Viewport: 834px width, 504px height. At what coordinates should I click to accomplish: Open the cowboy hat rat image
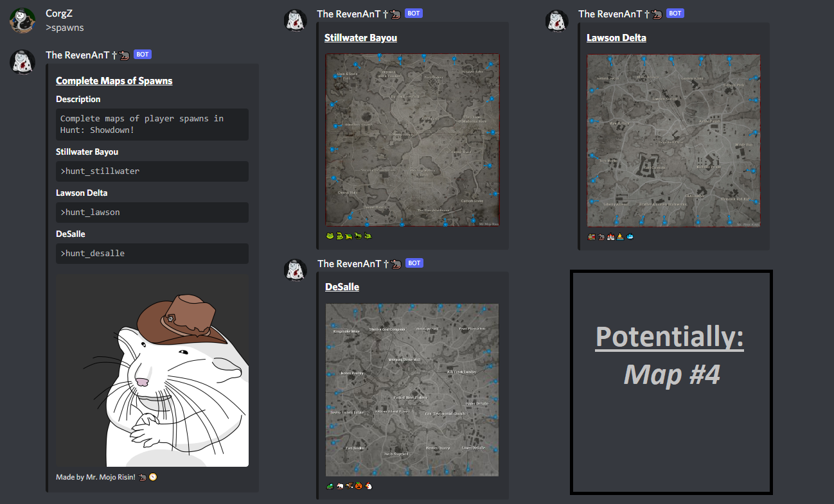pyautogui.click(x=152, y=370)
